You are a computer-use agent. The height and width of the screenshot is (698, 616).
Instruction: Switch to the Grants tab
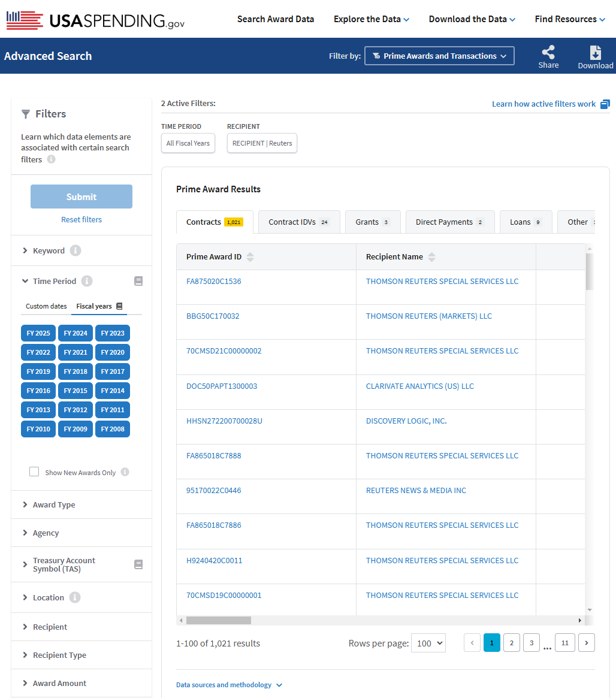373,222
